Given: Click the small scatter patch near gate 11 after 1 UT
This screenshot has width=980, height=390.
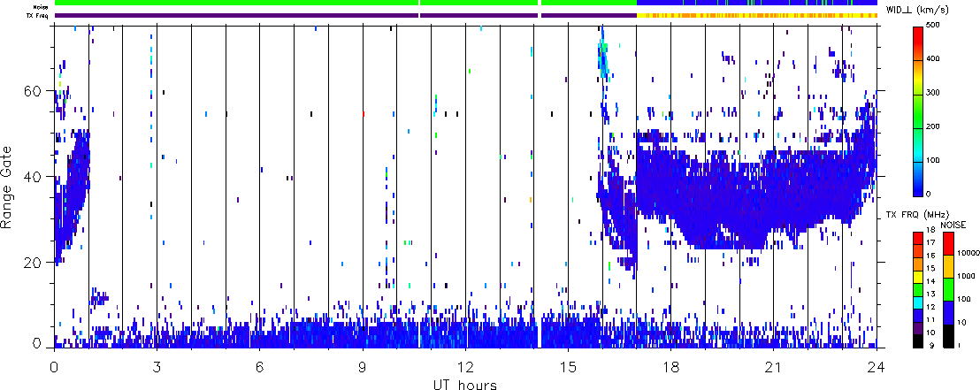Looking at the screenshot, I should point(98,297).
